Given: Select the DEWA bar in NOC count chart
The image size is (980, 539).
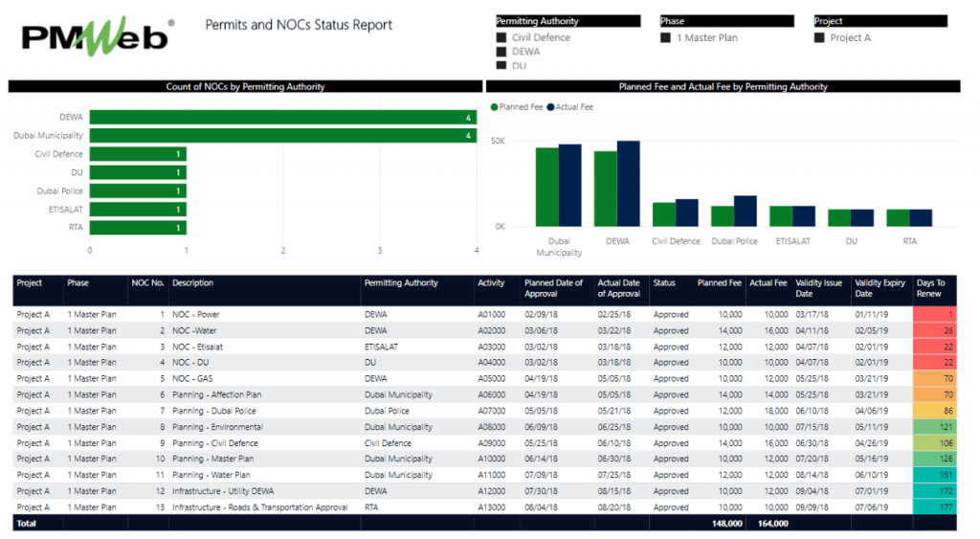Looking at the screenshot, I should tap(283, 117).
